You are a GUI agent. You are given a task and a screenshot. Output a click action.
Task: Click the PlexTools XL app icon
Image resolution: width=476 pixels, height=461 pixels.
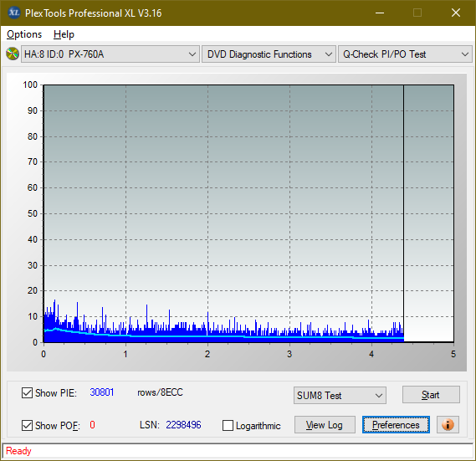tap(14, 13)
